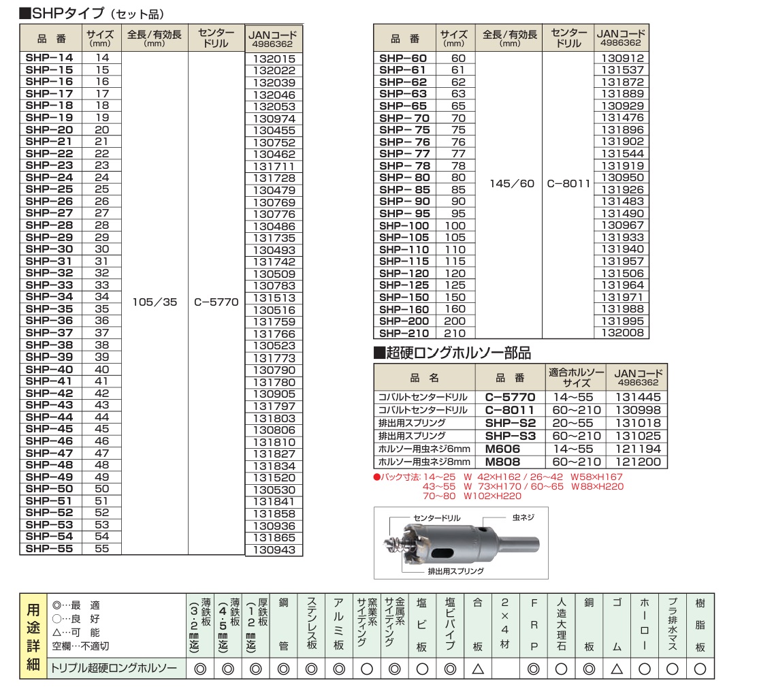This screenshot has height=700, width=757.
Task: Click JAN code 130912
Action: 622,58
